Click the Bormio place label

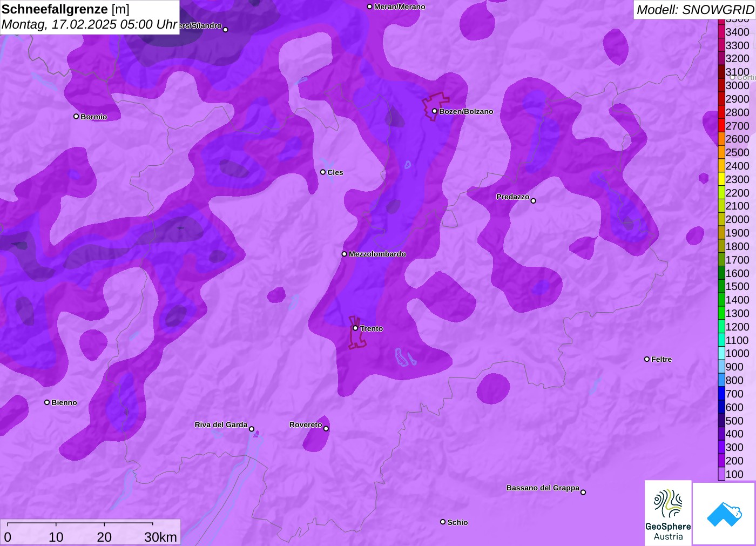[94, 117]
